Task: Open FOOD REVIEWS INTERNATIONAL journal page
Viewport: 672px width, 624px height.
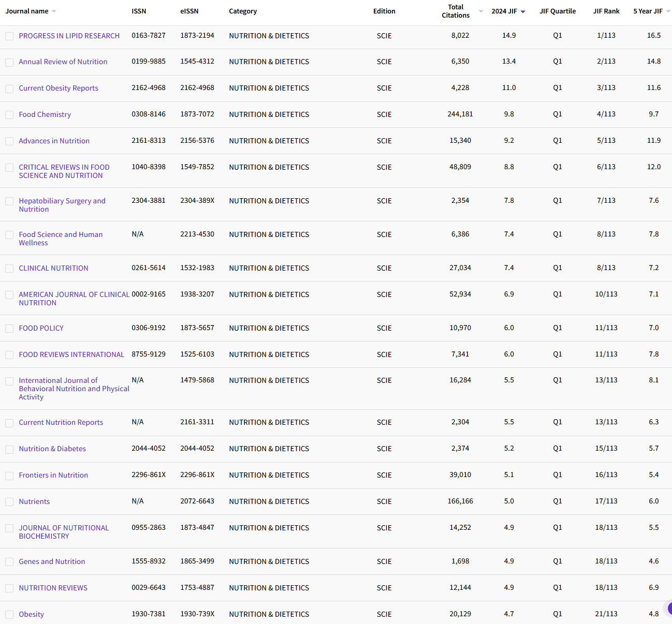Action: click(x=71, y=354)
